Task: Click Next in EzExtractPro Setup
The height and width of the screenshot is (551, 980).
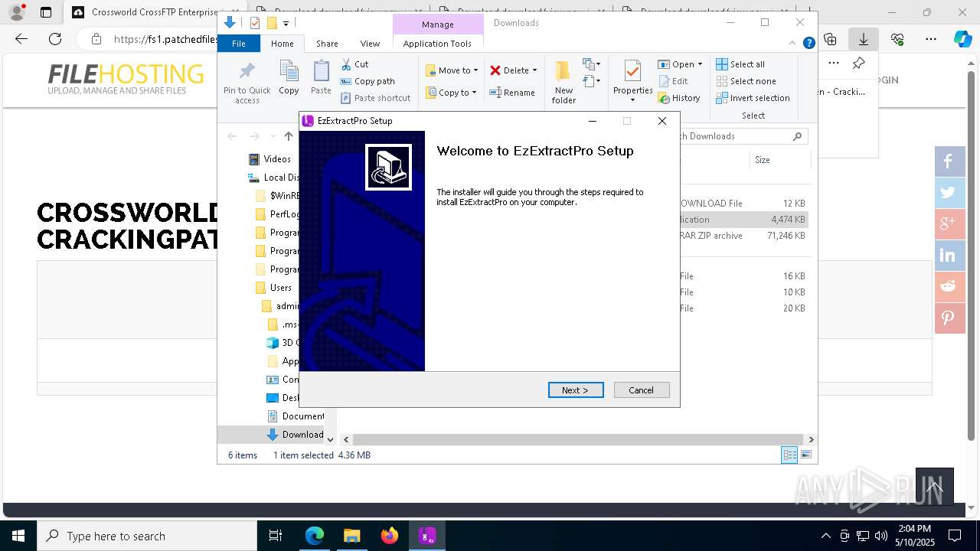Action: click(576, 390)
